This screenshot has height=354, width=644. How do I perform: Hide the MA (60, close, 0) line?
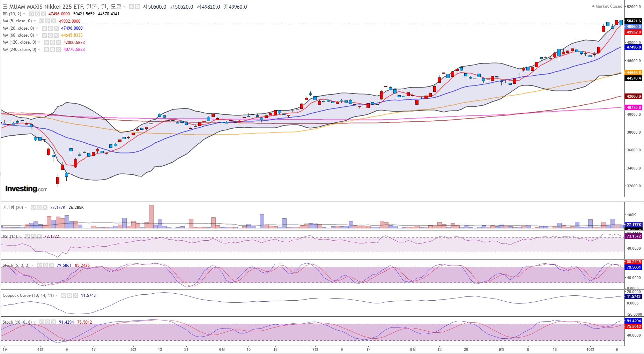coord(44,35)
